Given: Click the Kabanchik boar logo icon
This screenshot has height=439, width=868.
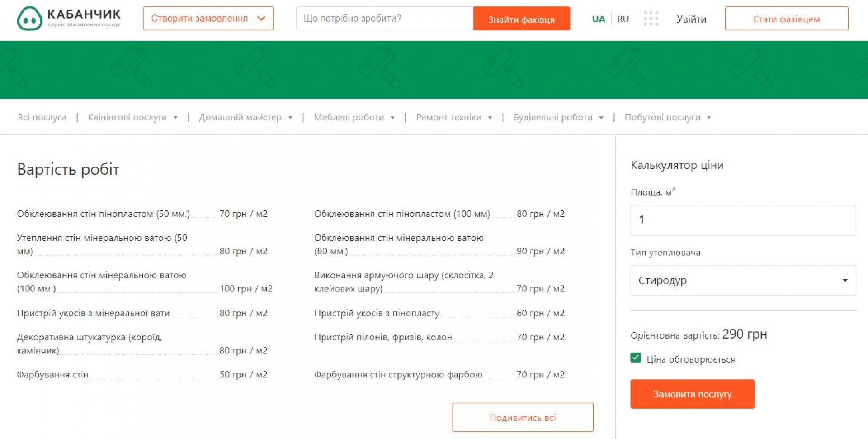Looking at the screenshot, I should [29, 19].
